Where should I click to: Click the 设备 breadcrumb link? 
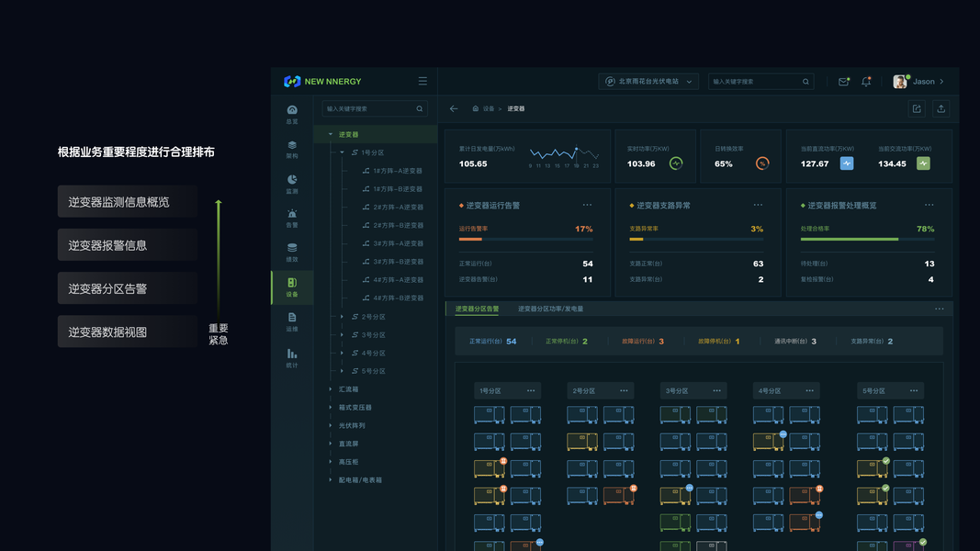tap(488, 108)
